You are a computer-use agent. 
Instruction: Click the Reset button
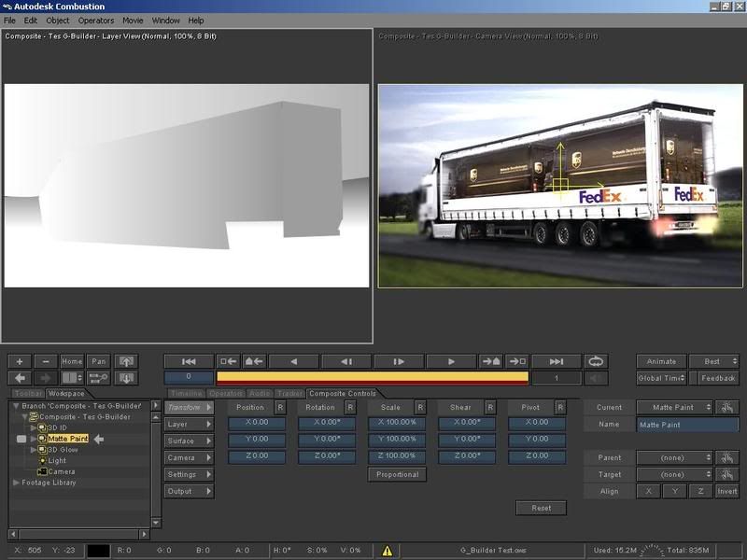point(542,508)
